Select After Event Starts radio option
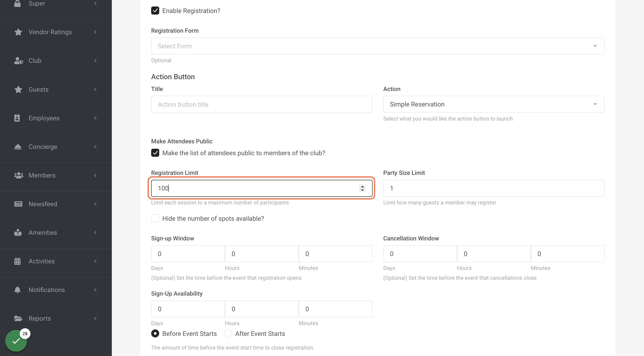644x356 pixels. [228, 333]
